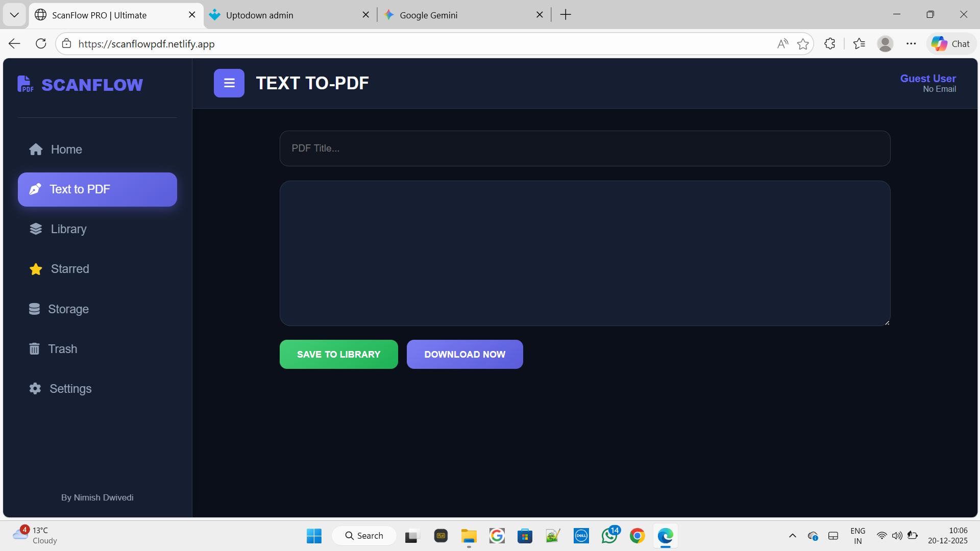Image resolution: width=980 pixels, height=551 pixels.
Task: Click the Save to Library button
Action: click(338, 354)
